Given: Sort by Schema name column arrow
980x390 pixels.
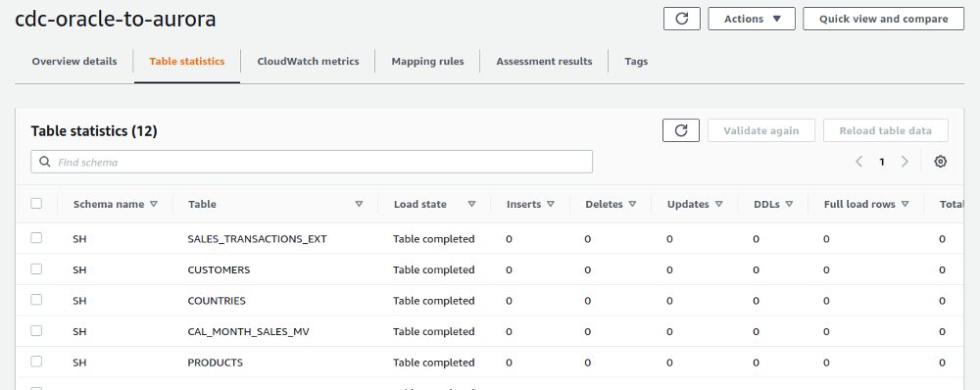Looking at the screenshot, I should pos(154,204).
